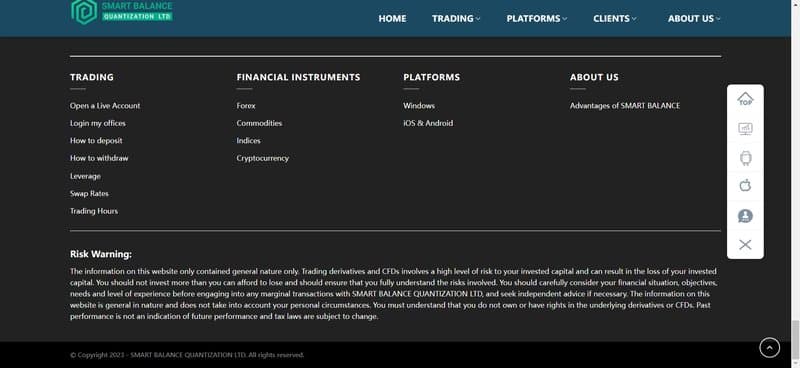
Task: Click the Swap Rates footer link
Action: 89,193
